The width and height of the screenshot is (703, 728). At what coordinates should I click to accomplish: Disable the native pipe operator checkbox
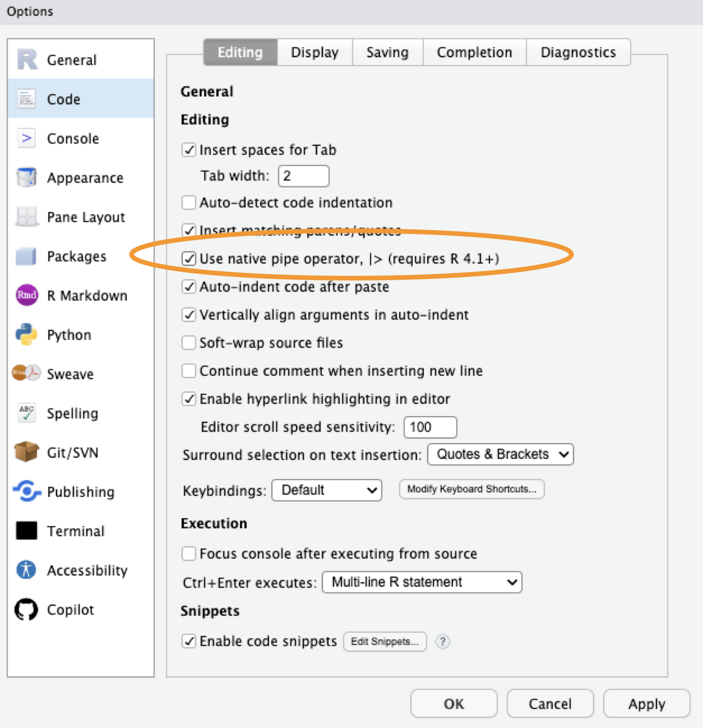point(189,259)
